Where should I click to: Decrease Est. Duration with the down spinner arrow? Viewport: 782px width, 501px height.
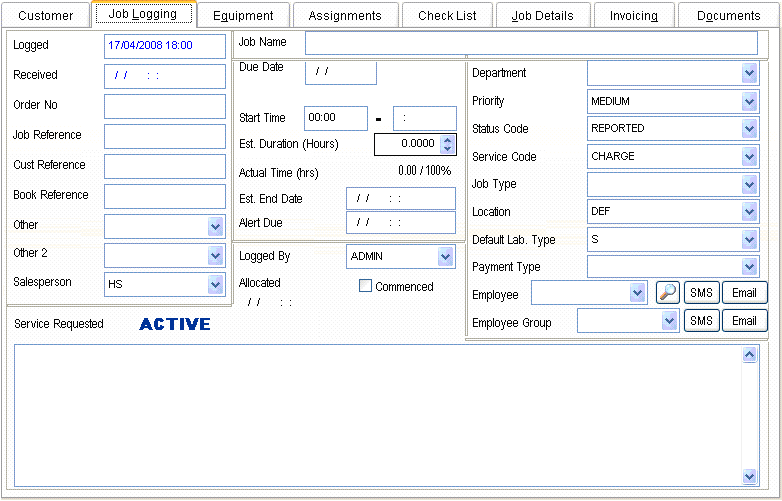point(447,149)
